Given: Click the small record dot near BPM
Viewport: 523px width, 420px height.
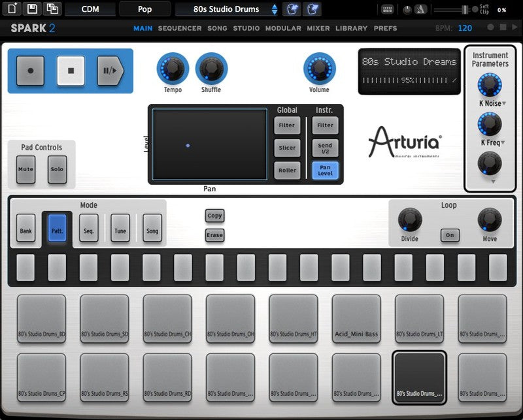Looking at the screenshot, I should 490,27.
